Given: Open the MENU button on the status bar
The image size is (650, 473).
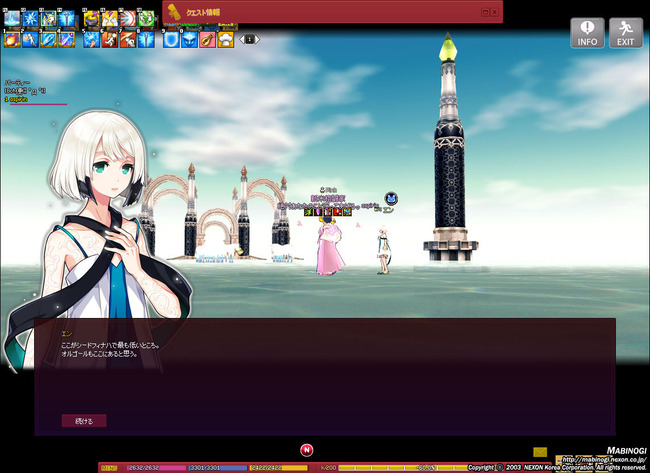Looking at the screenshot, I should [x=109, y=468].
